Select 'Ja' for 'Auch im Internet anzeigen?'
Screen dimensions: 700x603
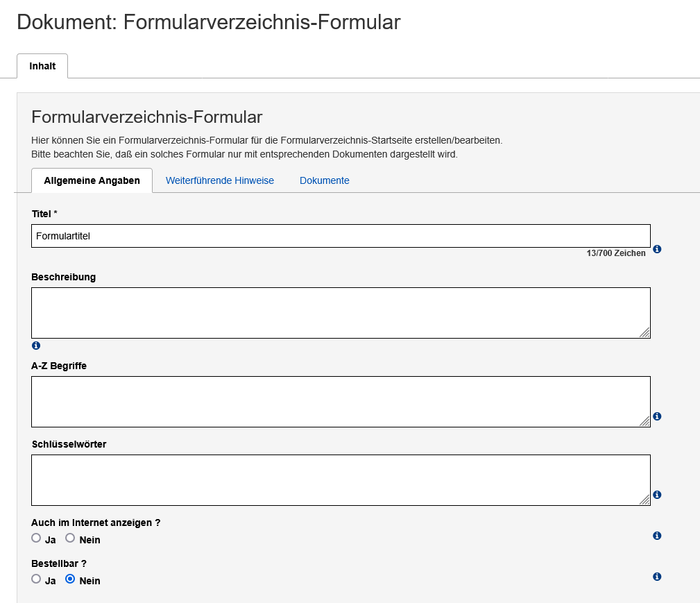(35, 538)
